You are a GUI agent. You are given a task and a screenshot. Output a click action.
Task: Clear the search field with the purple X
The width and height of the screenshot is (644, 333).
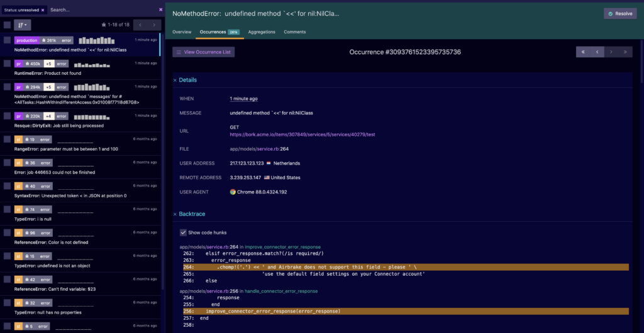click(160, 9)
